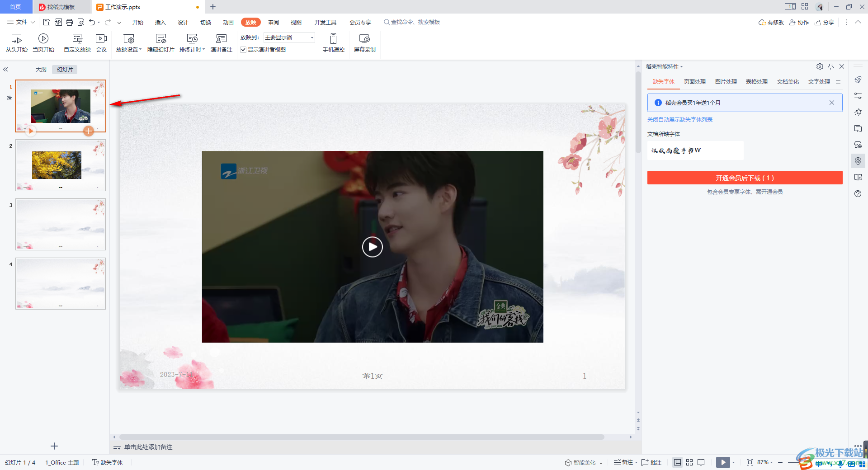Switch to slide sorter view icon
This screenshot has height=470, width=868.
pyautogui.click(x=689, y=462)
